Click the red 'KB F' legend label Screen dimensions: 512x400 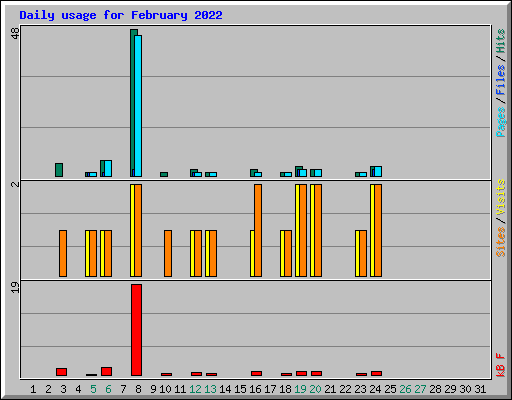coord(501,365)
